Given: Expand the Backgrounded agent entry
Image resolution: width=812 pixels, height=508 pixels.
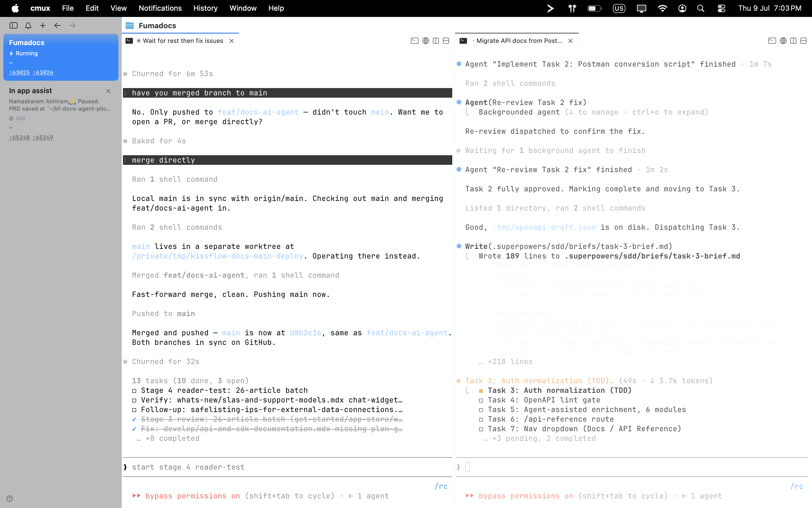Looking at the screenshot, I should point(593,112).
